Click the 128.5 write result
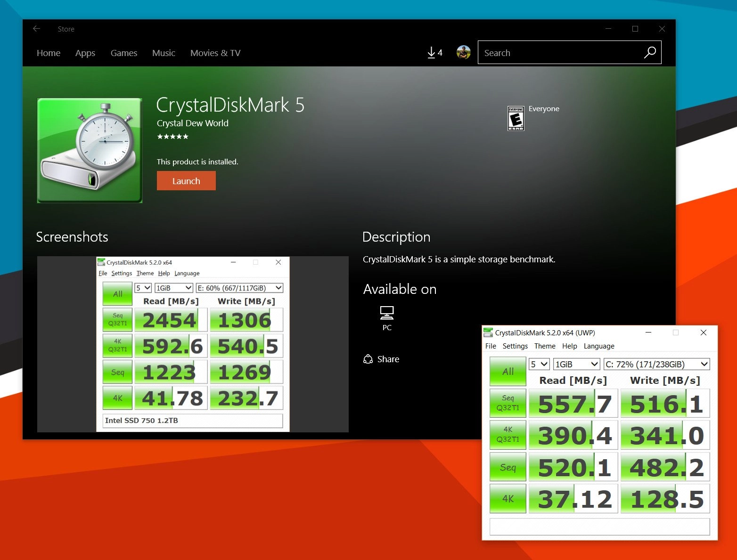The image size is (737, 560). pos(665,498)
